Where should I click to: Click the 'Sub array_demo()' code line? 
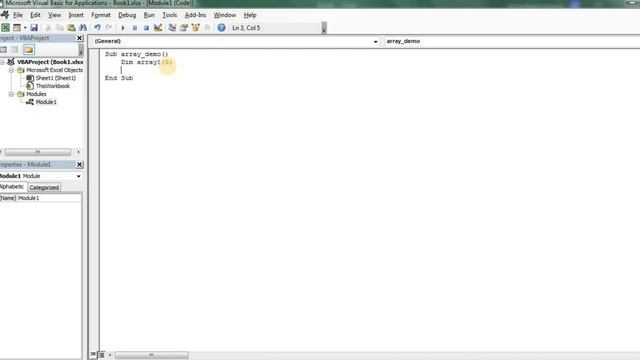pos(136,54)
